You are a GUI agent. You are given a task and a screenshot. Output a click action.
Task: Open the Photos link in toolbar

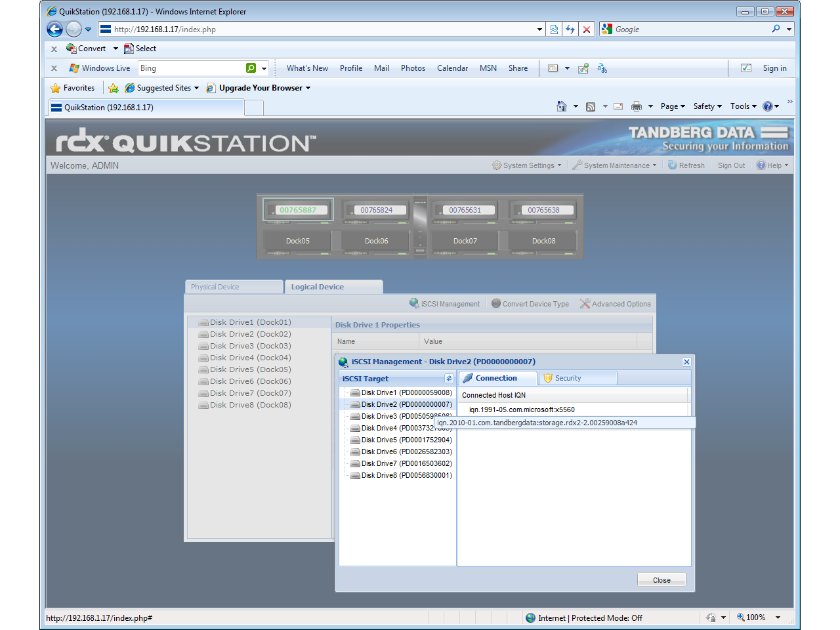tap(413, 68)
